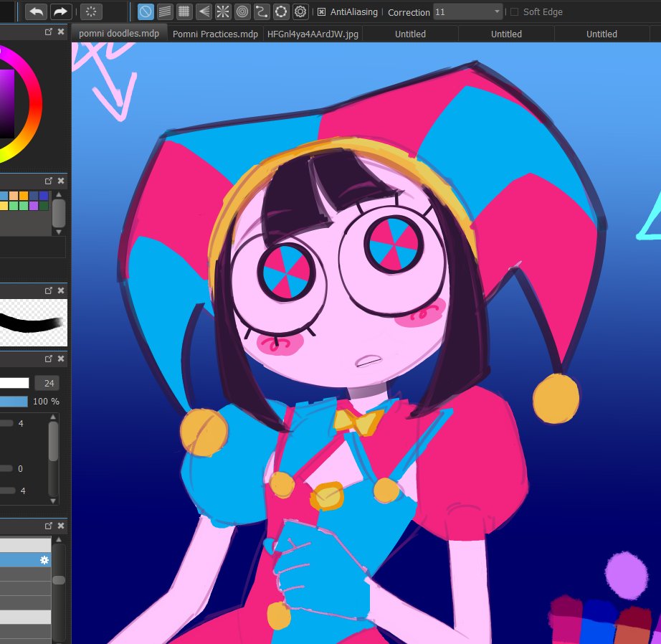Select the purple palette swatch
Viewport: 661px width, 644px height.
pos(33,206)
